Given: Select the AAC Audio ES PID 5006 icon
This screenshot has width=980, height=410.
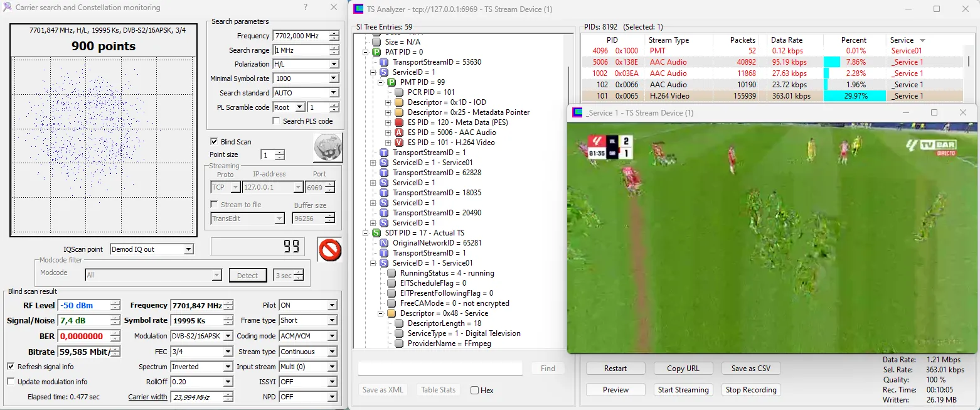Looking at the screenshot, I should click(x=399, y=132).
